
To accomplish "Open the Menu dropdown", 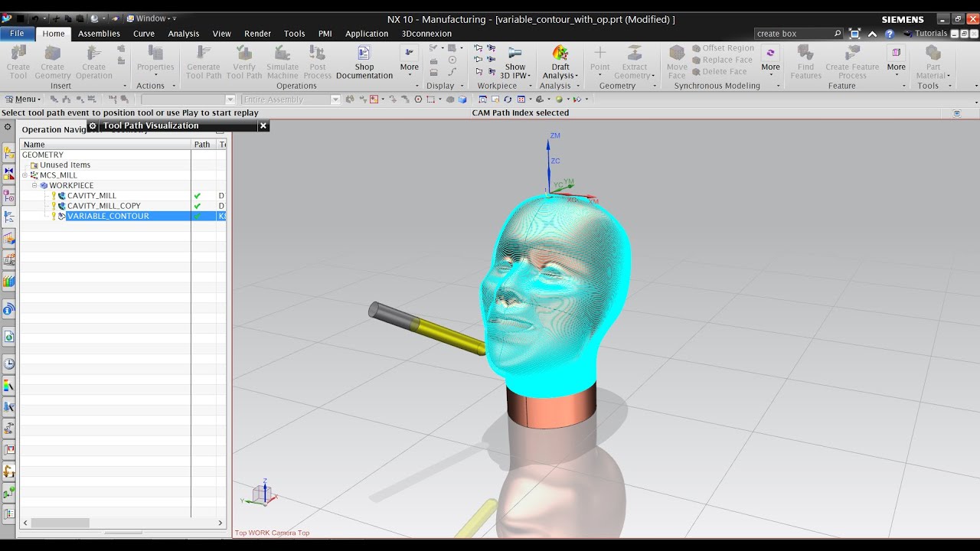I will (22, 99).
